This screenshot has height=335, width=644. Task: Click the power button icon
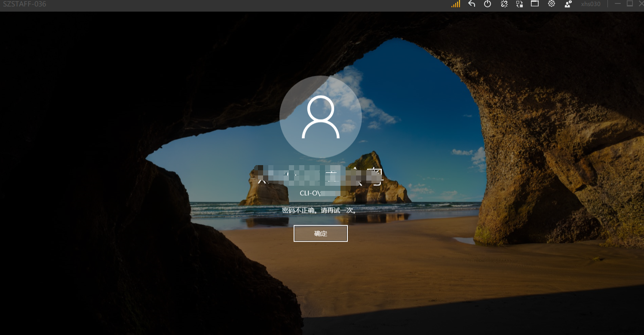tap(488, 4)
